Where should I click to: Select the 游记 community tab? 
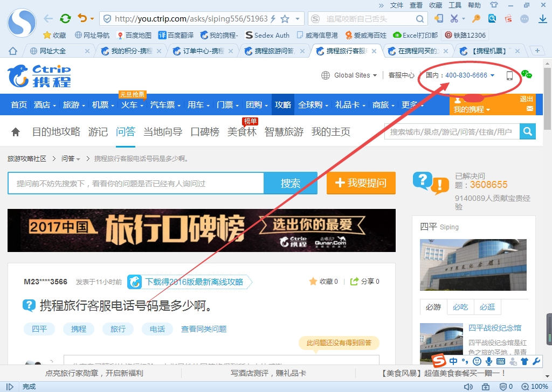[98, 132]
